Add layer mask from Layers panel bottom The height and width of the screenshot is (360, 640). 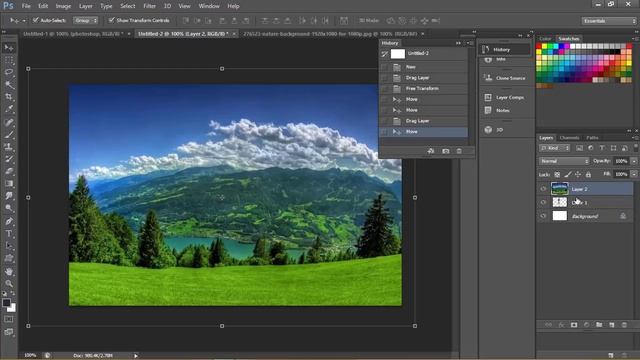click(574, 325)
